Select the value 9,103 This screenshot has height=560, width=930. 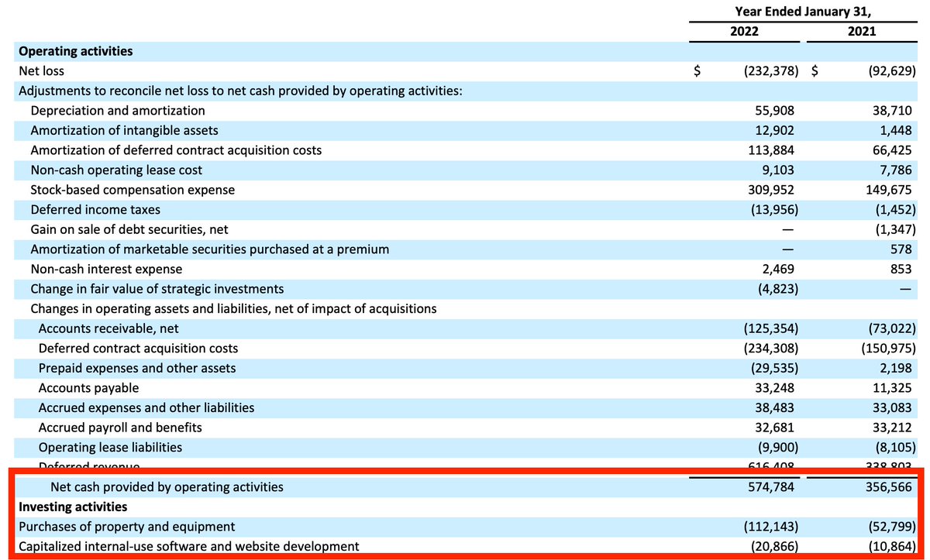coord(778,170)
